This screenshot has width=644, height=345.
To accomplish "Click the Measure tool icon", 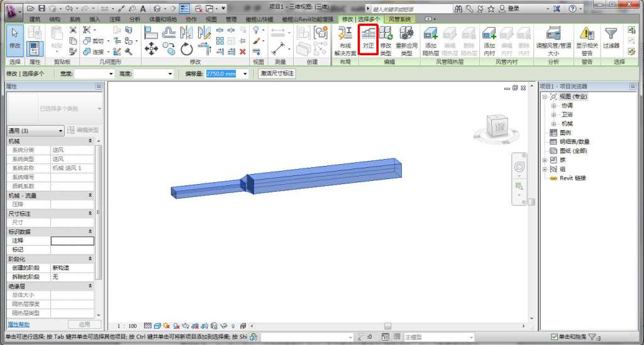I will coord(279,49).
